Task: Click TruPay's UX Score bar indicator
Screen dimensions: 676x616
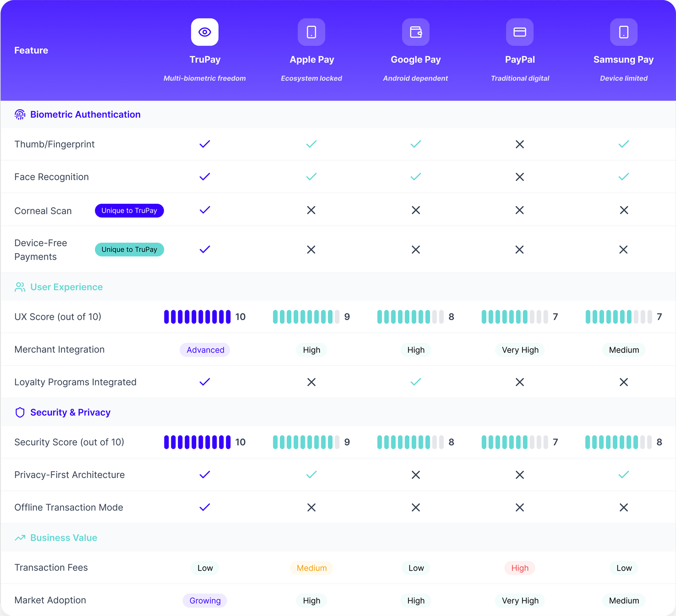Action: (197, 317)
